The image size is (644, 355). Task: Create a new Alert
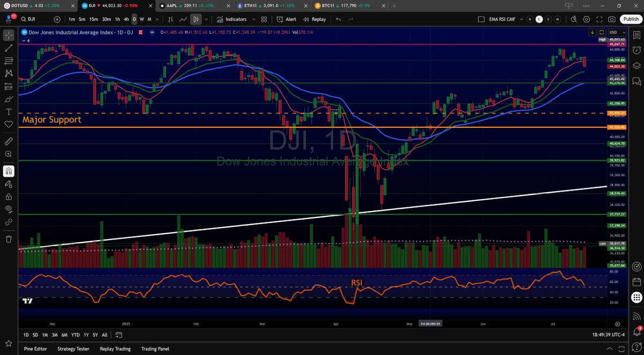click(x=286, y=19)
